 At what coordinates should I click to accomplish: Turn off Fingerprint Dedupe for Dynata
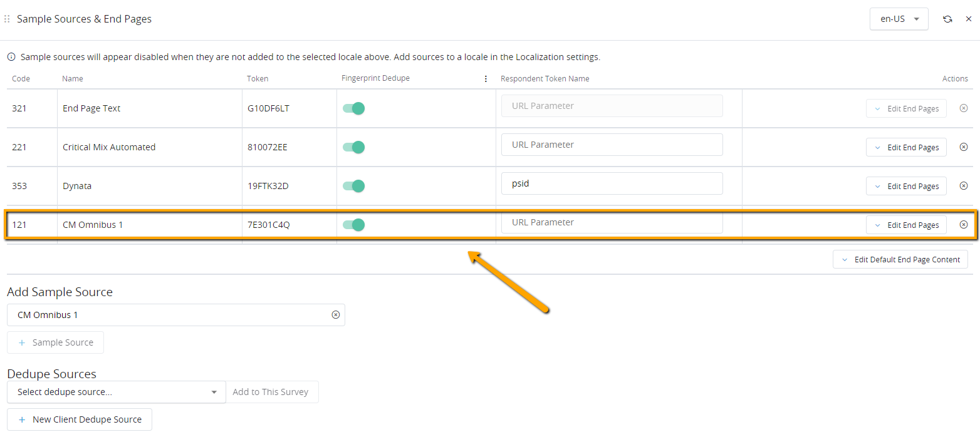tap(354, 186)
